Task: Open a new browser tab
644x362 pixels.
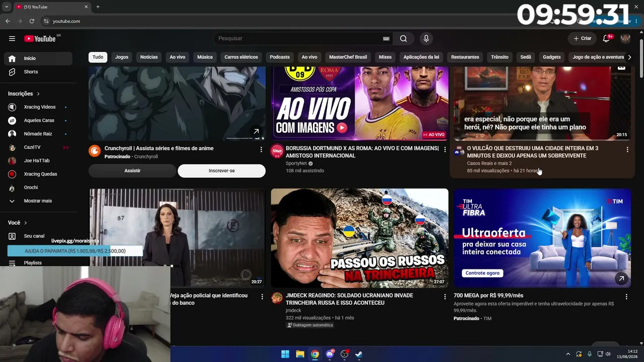Action: coord(98,7)
